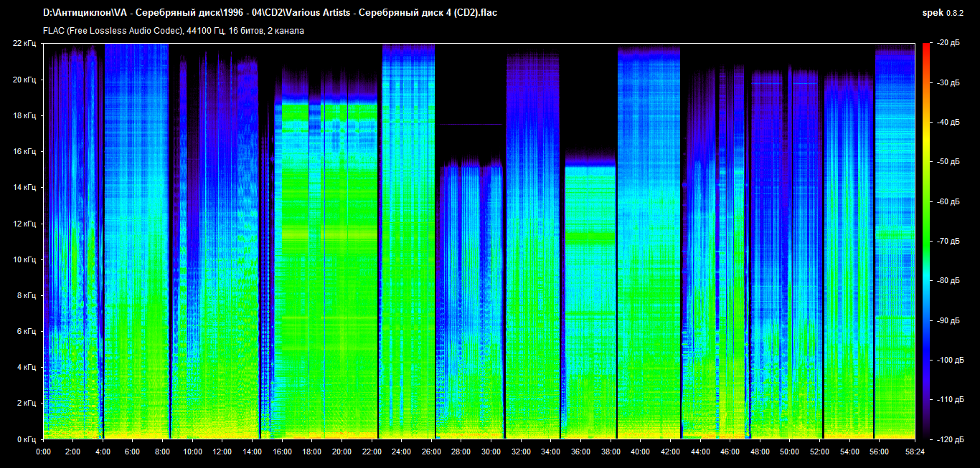Click the 0 кГц frequency label
The width and height of the screenshot is (980, 468).
[27, 439]
